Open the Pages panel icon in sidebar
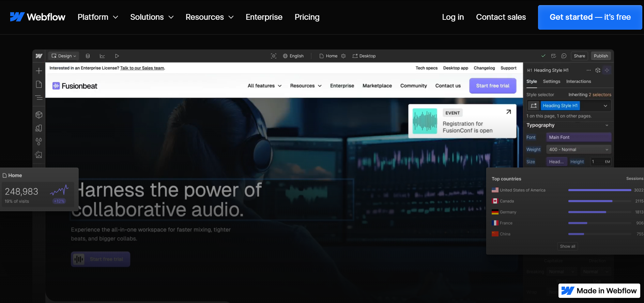This screenshot has width=644, height=303. [39, 84]
